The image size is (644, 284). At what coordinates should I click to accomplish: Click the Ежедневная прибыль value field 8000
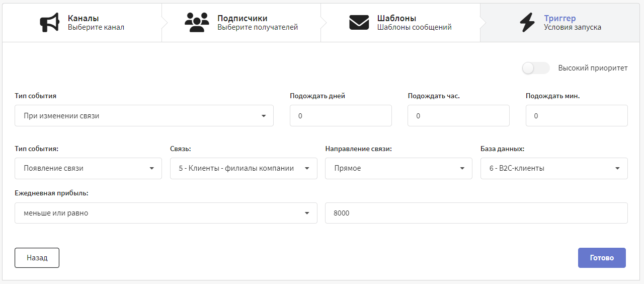[x=476, y=213]
